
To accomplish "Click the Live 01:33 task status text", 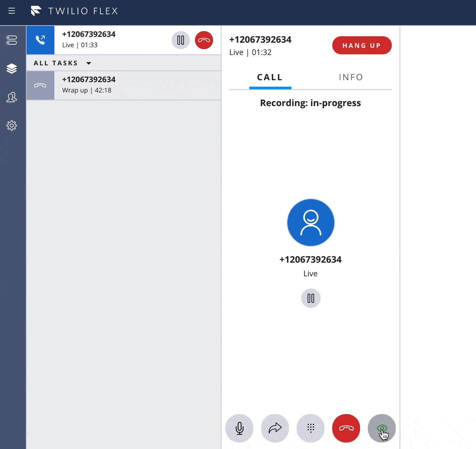I will point(80,45).
